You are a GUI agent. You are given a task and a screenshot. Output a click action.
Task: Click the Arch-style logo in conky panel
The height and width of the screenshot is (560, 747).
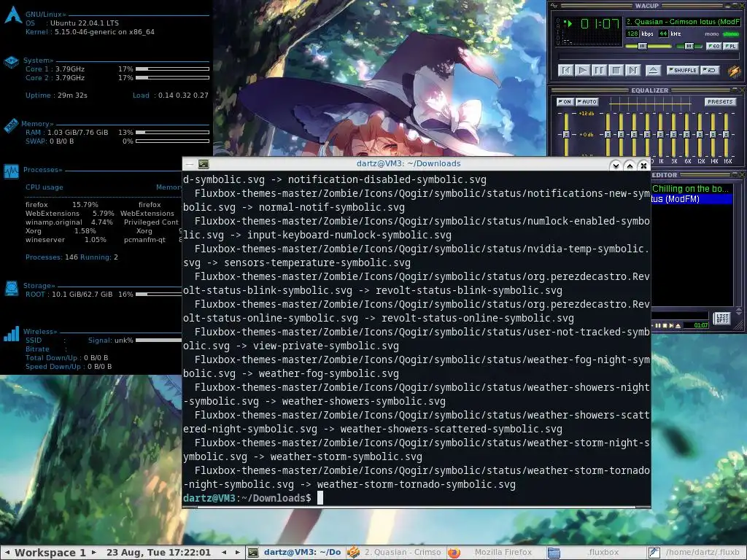[x=13, y=15]
